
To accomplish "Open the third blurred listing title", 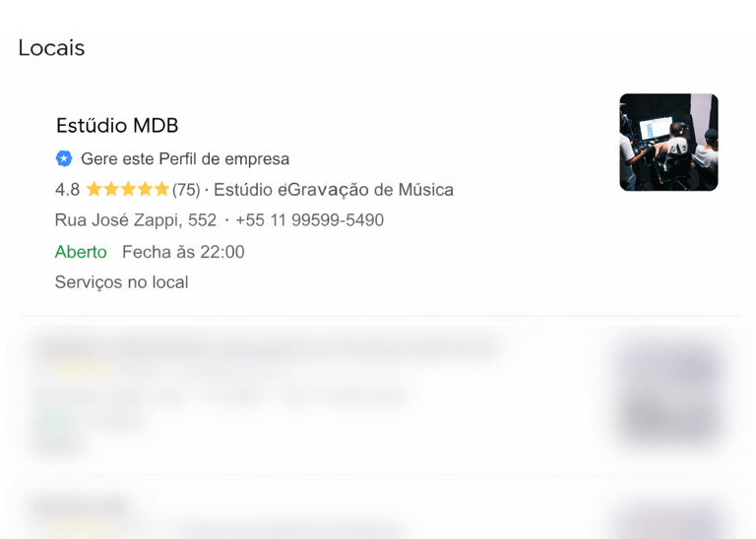I will coord(77,507).
